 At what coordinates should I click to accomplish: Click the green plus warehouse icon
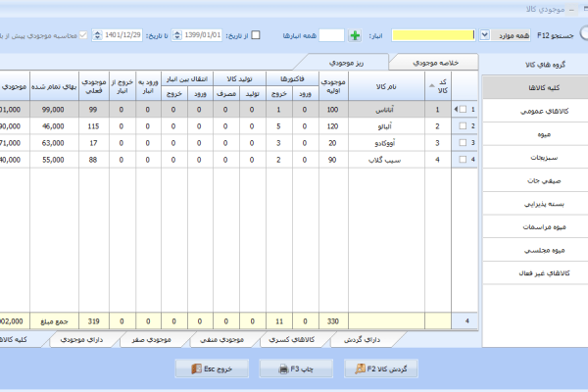pyautogui.click(x=355, y=35)
